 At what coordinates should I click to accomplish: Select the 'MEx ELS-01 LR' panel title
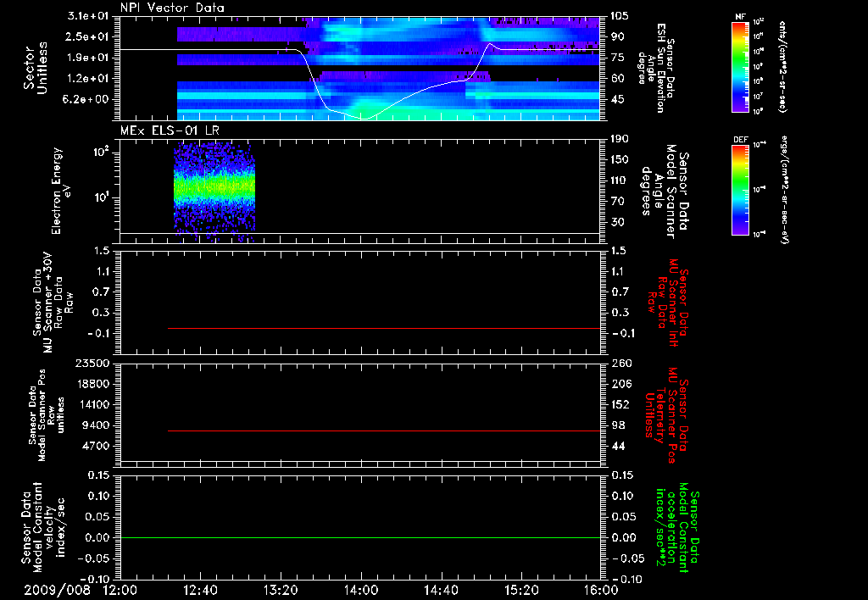170,131
